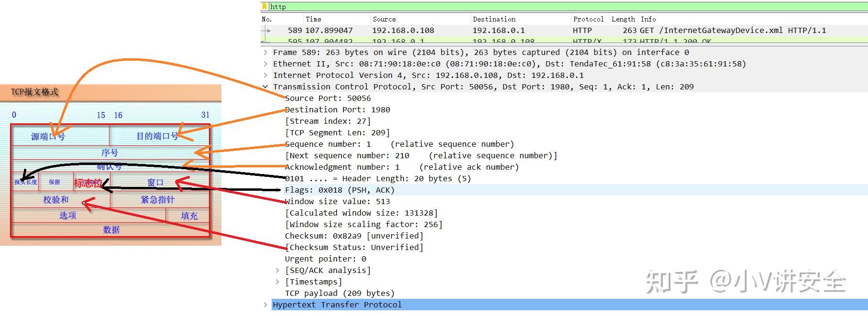This screenshot has width=868, height=316.
Task: Select the Internet Protocol Version 4 line
Action: (429, 75)
